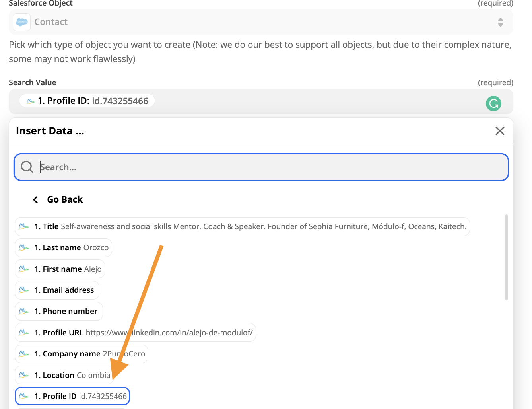The width and height of the screenshot is (532, 409).
Task: Insert the Phone number item
Action: pos(59,312)
